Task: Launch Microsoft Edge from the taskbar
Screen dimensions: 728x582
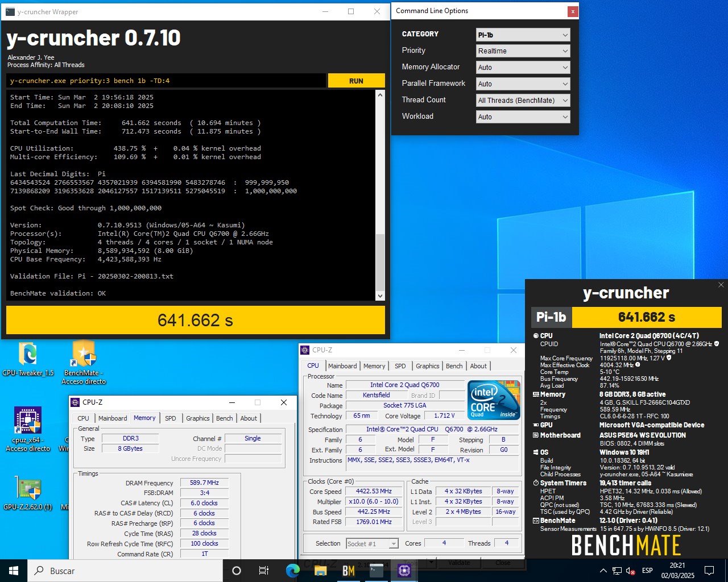Action: (x=293, y=571)
